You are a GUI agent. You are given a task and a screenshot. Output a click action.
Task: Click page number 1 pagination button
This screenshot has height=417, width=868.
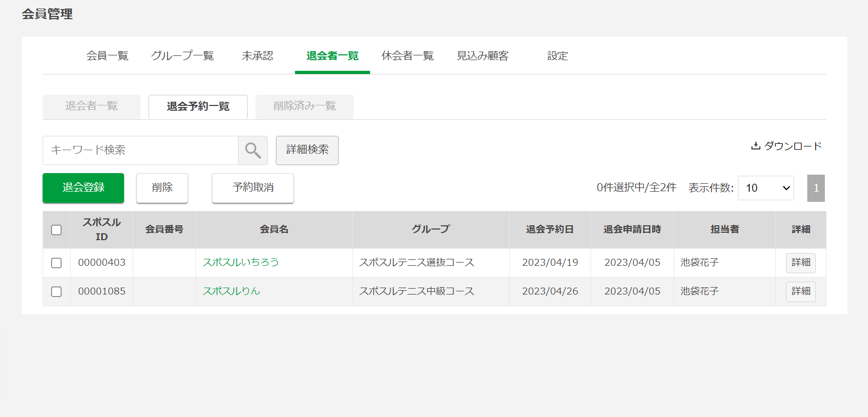(x=816, y=188)
